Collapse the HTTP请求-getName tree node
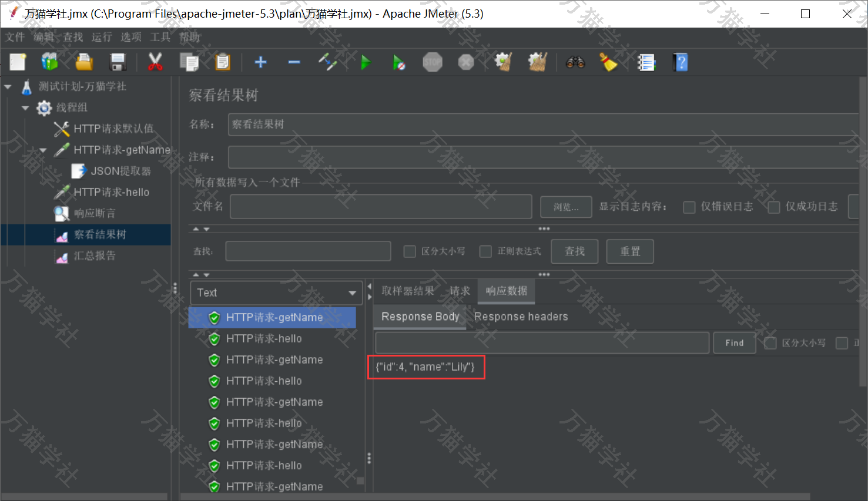This screenshot has width=868, height=501. pyautogui.click(x=43, y=150)
